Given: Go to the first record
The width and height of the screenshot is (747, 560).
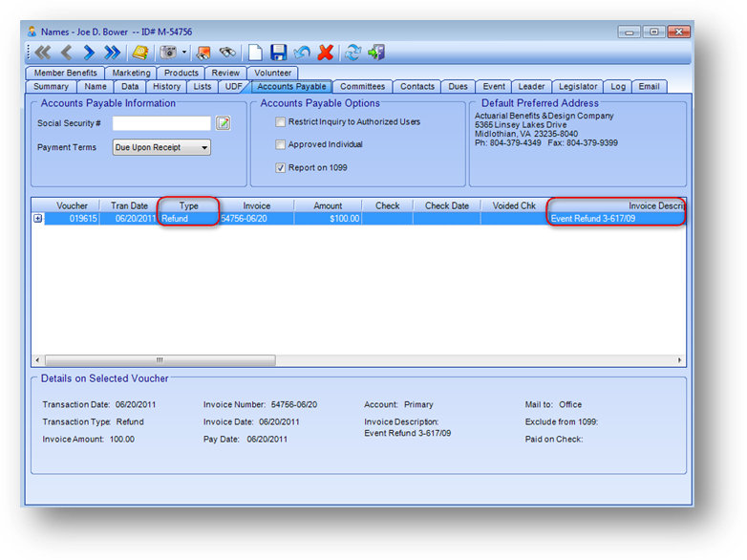Looking at the screenshot, I should pos(43,53).
